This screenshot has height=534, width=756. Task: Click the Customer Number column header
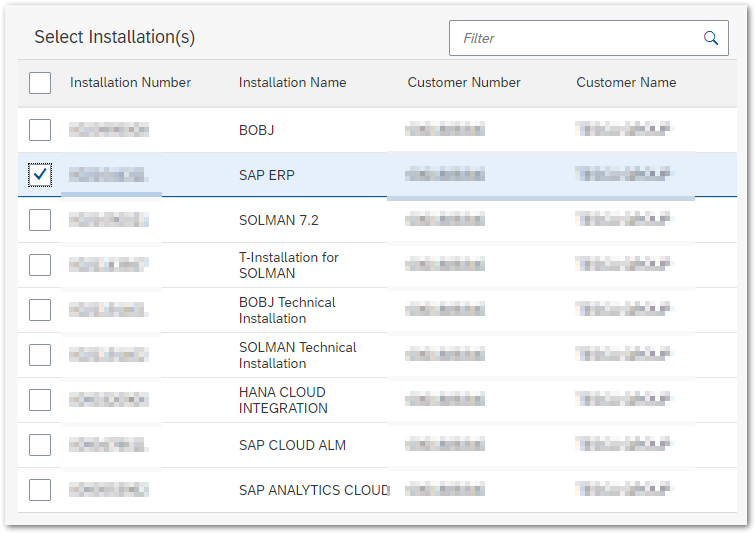tap(464, 82)
